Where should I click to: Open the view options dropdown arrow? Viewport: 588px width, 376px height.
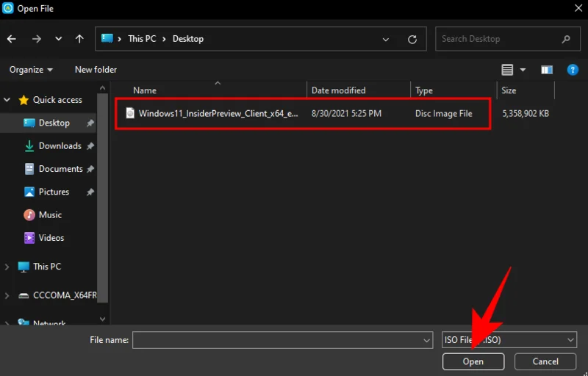(x=523, y=70)
